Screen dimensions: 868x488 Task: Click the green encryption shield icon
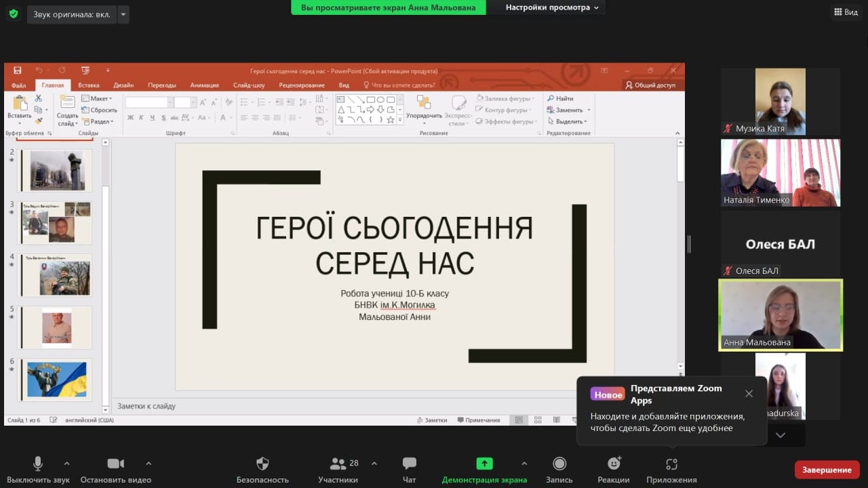point(14,14)
